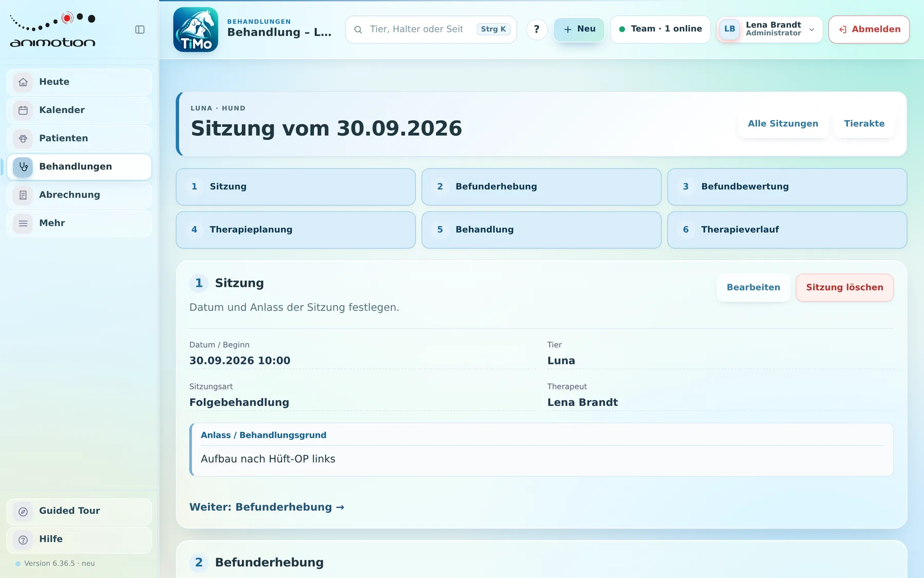
Task: Click the Sitzung vom 30.09.2026 heading
Action: [326, 128]
